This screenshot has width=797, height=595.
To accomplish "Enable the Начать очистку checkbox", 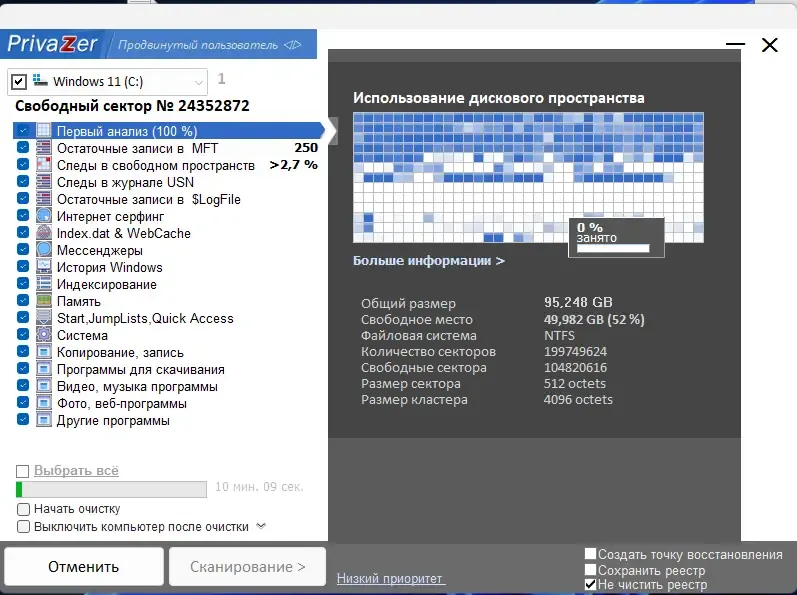I will [23, 509].
